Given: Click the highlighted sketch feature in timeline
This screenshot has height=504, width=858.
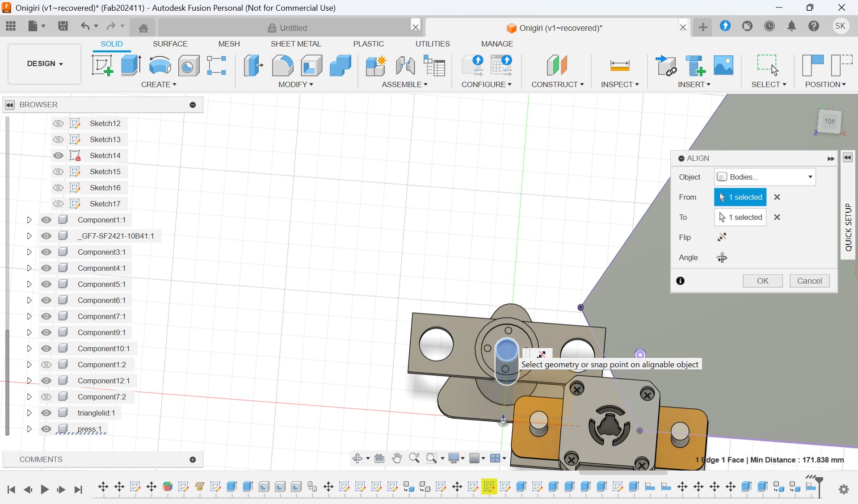Looking at the screenshot, I should point(489,487).
